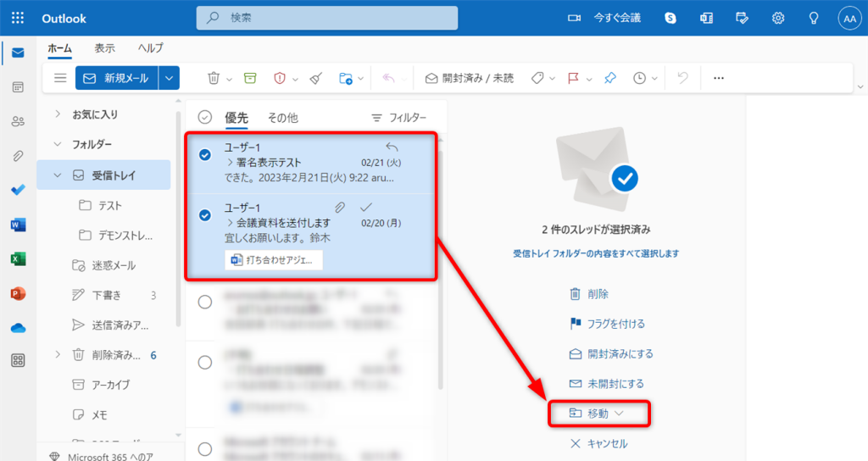Click the Archive toolbar icon
The height and width of the screenshot is (461, 868).
(x=250, y=78)
